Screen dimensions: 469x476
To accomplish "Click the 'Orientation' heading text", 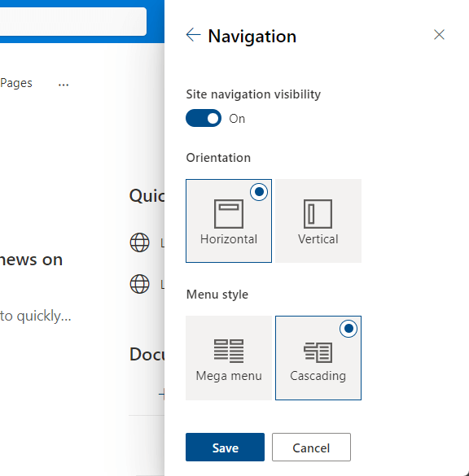I will coord(218,158).
